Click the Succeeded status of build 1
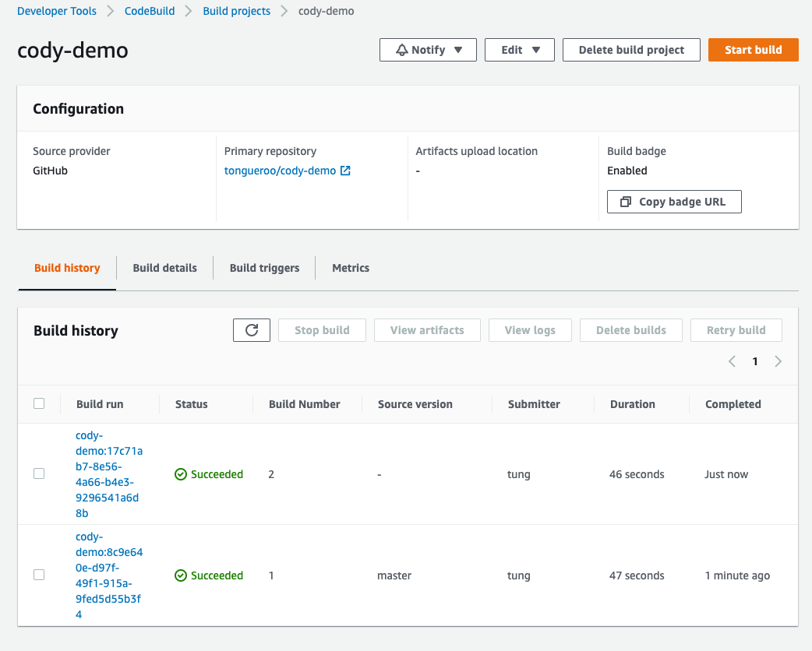This screenshot has height=651, width=812. (x=209, y=575)
